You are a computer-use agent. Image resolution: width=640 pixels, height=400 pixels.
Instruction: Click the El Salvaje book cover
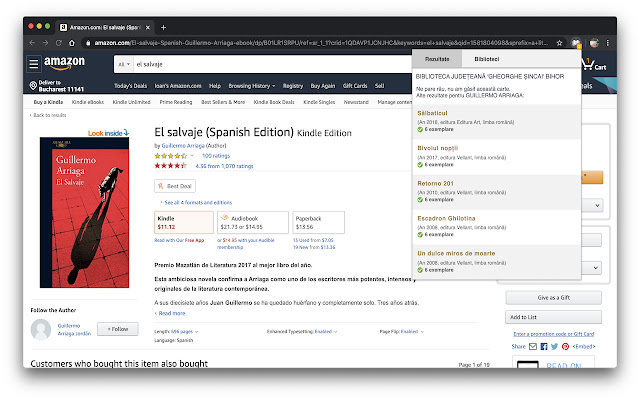pos(84,212)
